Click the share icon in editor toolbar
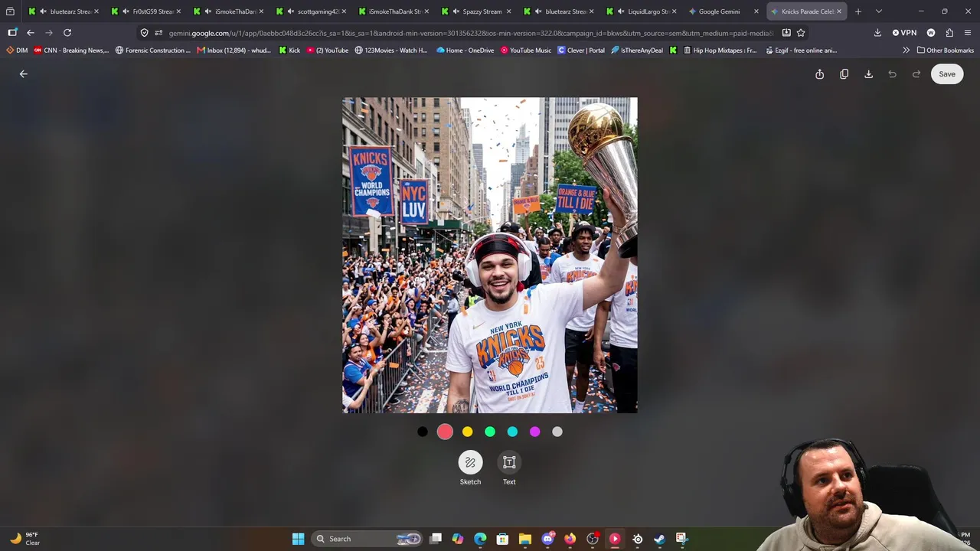The width and height of the screenshot is (980, 551). 819,74
